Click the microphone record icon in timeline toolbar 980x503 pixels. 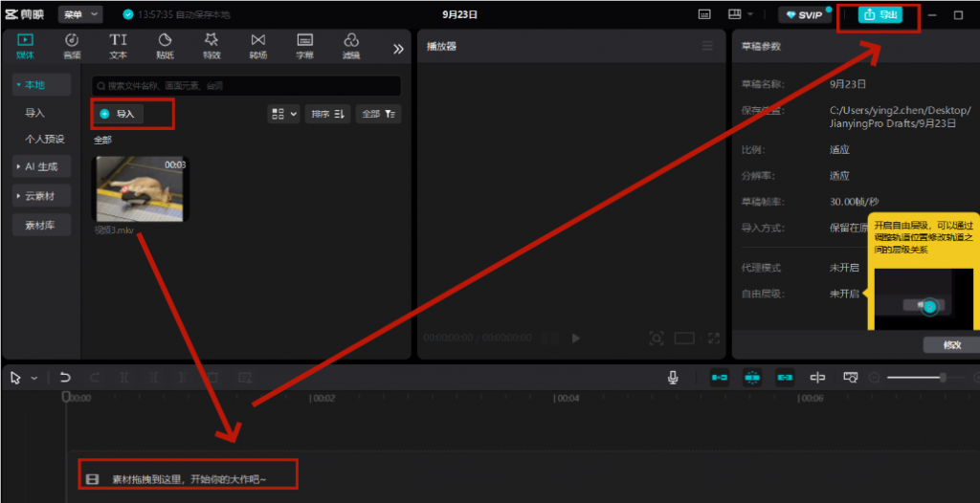click(x=674, y=378)
